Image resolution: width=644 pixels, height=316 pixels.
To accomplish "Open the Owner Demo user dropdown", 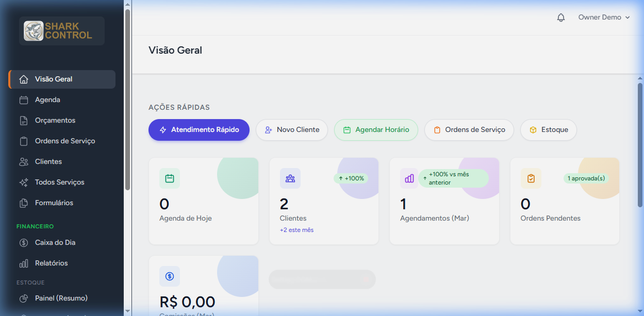I will (604, 18).
